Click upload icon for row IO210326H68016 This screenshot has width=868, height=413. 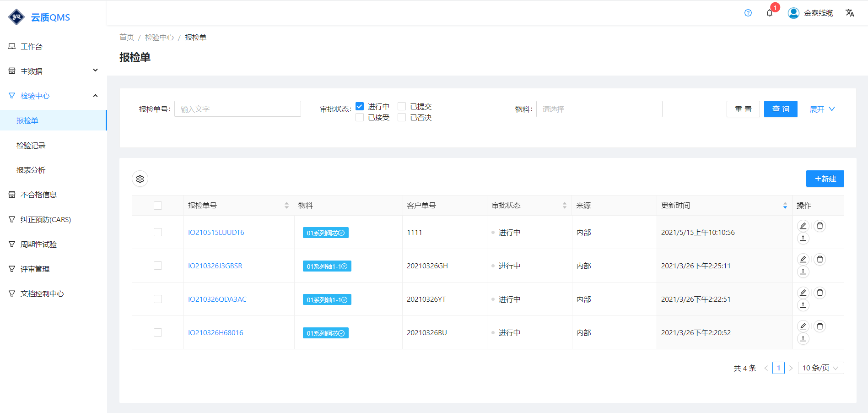(803, 338)
